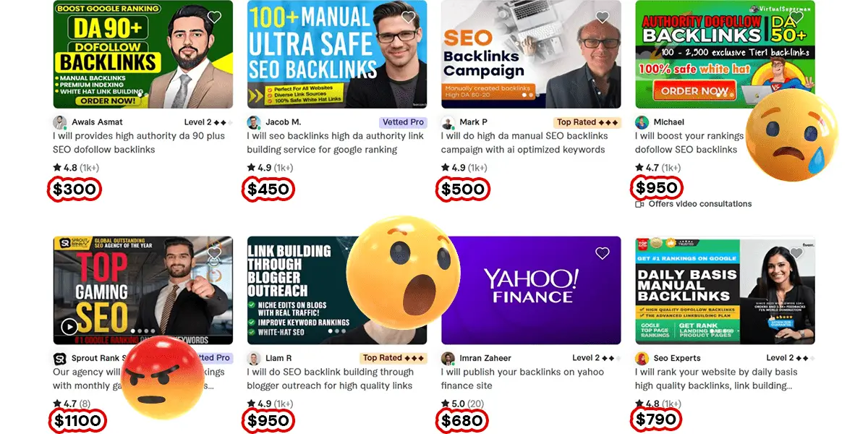Favorite Awals Asmat's DA 90+ backlinks gig
868x434 pixels.
[x=214, y=17]
